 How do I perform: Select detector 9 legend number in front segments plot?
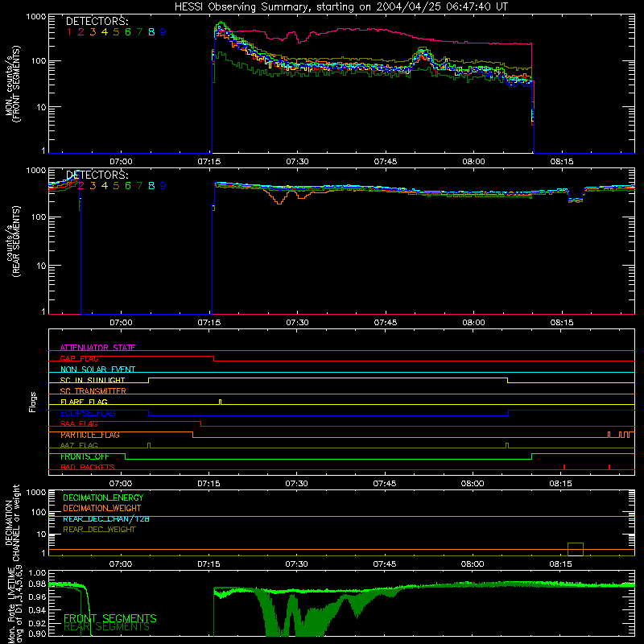tap(163, 32)
